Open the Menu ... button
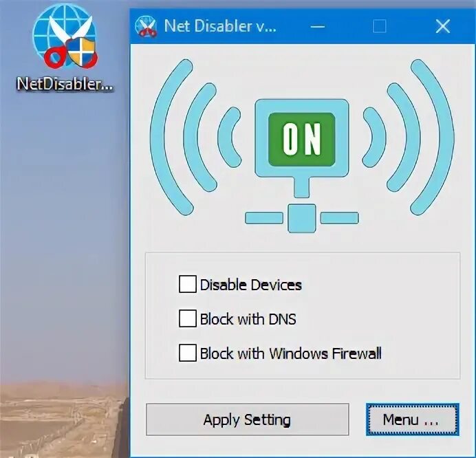476x458 pixels. tap(413, 419)
